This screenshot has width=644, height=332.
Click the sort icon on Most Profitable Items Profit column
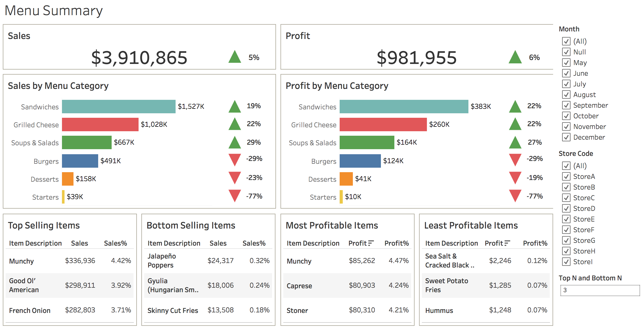click(371, 243)
